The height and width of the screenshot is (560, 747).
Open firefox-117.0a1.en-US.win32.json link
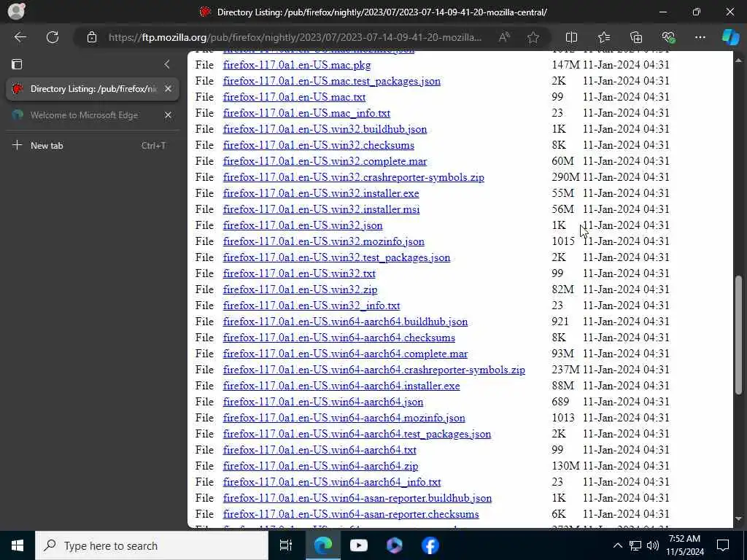click(x=303, y=225)
